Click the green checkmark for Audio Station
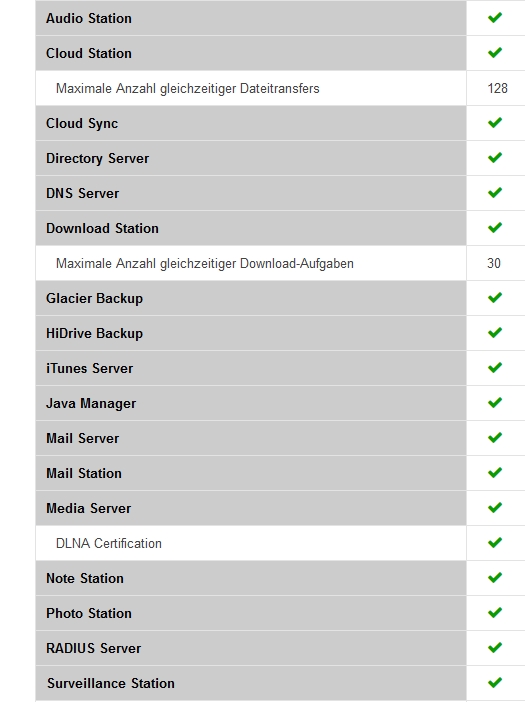 click(495, 17)
